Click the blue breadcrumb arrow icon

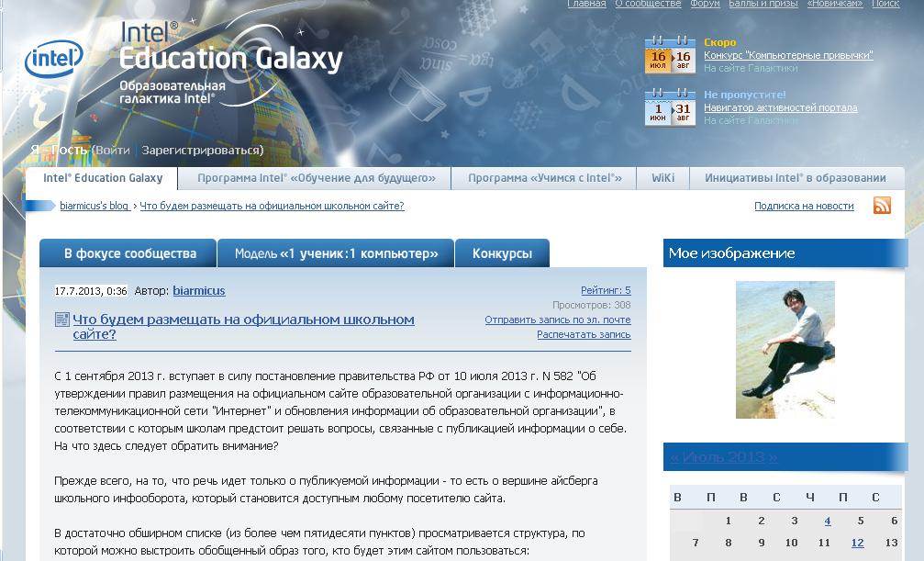click(x=39, y=207)
